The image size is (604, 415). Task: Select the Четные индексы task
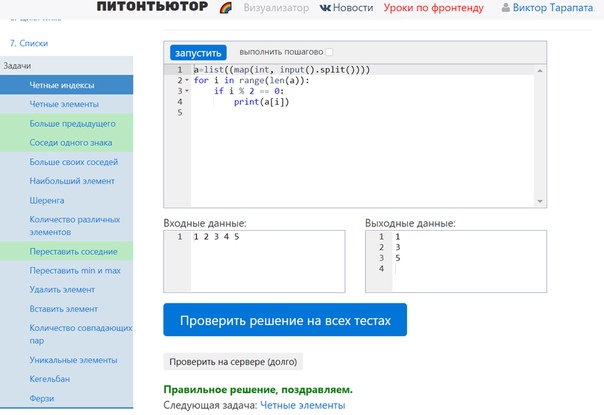pos(66,85)
